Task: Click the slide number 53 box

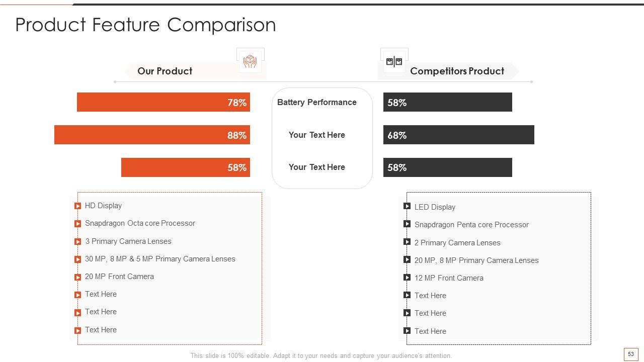Action: (x=631, y=354)
